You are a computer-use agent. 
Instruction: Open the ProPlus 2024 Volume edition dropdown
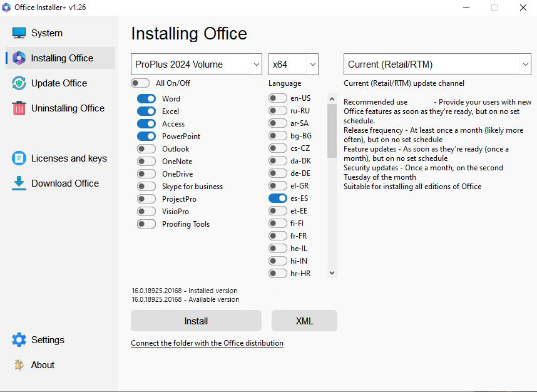[x=197, y=64]
